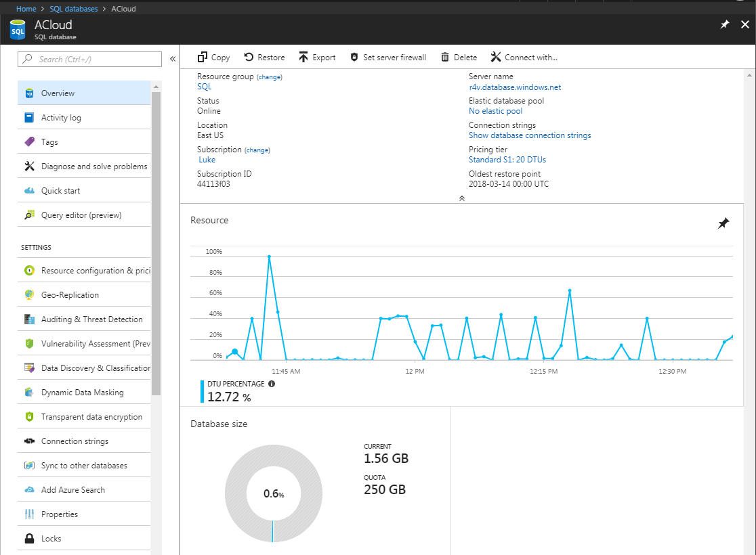Click the Quick start cloud icon
The image size is (756, 555).
coord(29,191)
